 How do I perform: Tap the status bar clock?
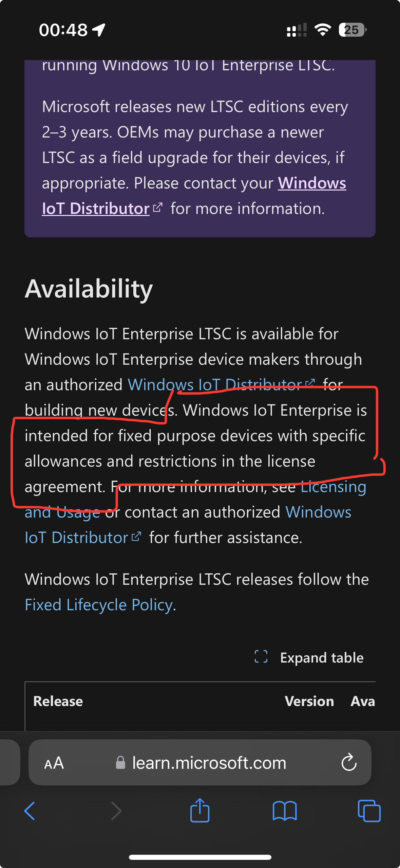(63, 30)
